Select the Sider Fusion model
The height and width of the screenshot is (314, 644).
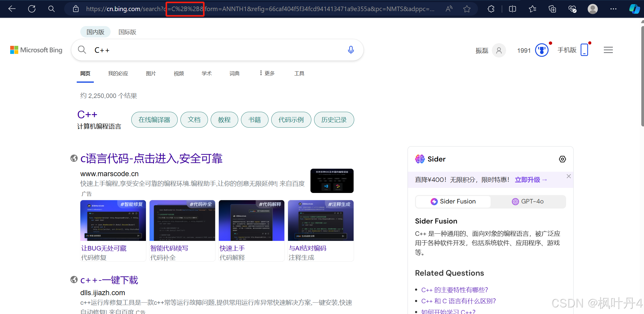[x=453, y=202]
